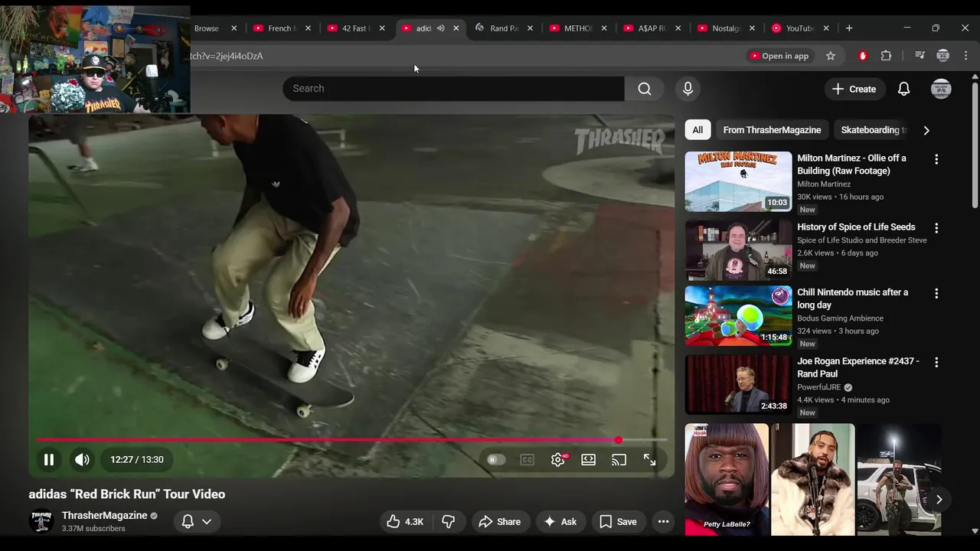The width and height of the screenshot is (980, 551).
Task: Open the ThrasherMagazine channel avatar
Action: click(41, 521)
